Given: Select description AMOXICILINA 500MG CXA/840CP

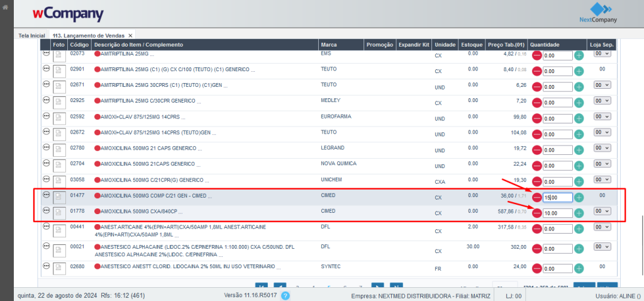Looking at the screenshot, I should tap(139, 211).
